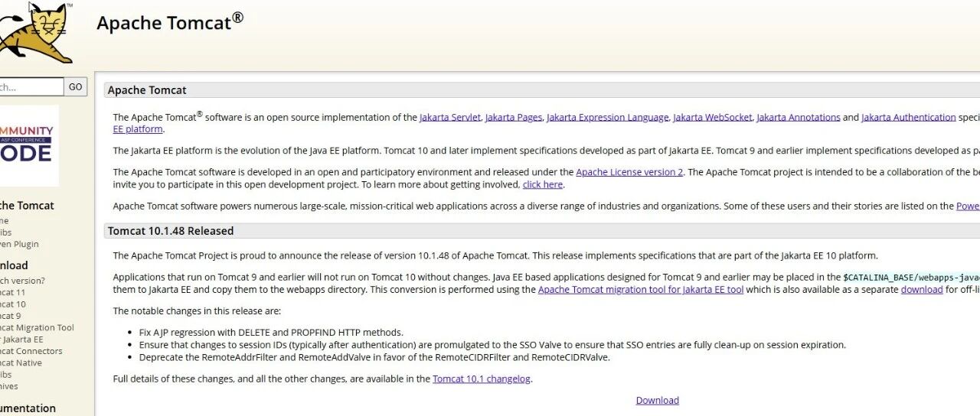Open the Jakarta Expression Language link
This screenshot has height=416, width=980.
[607, 117]
